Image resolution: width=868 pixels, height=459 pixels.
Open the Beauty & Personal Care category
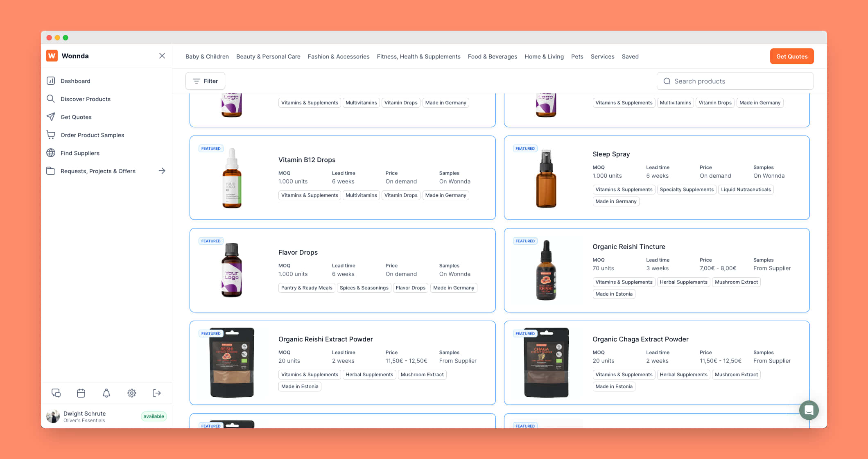(268, 57)
